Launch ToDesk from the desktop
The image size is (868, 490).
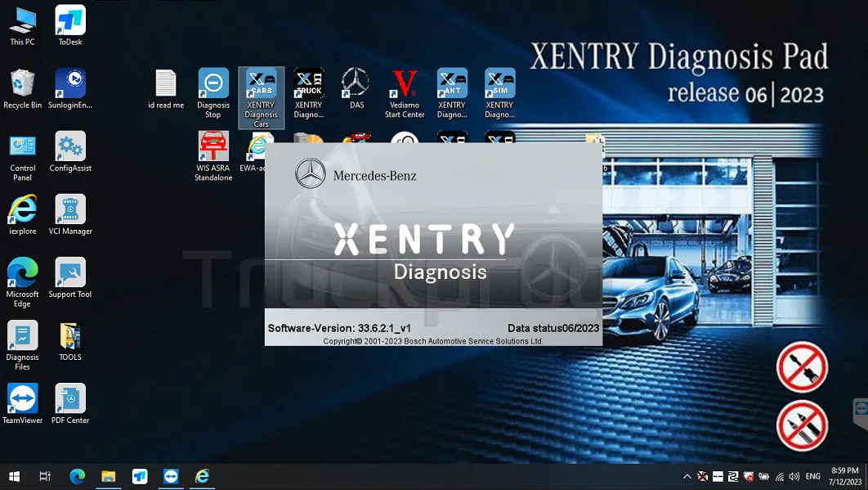tap(70, 25)
